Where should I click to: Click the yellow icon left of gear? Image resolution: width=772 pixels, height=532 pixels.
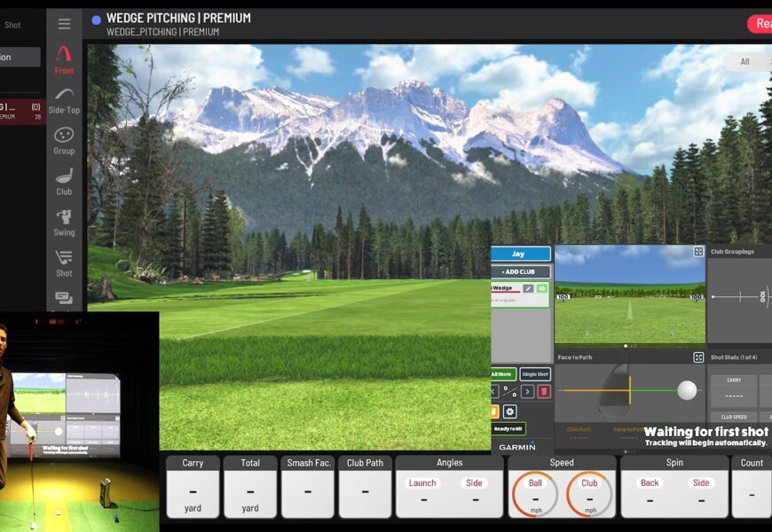[494, 411]
